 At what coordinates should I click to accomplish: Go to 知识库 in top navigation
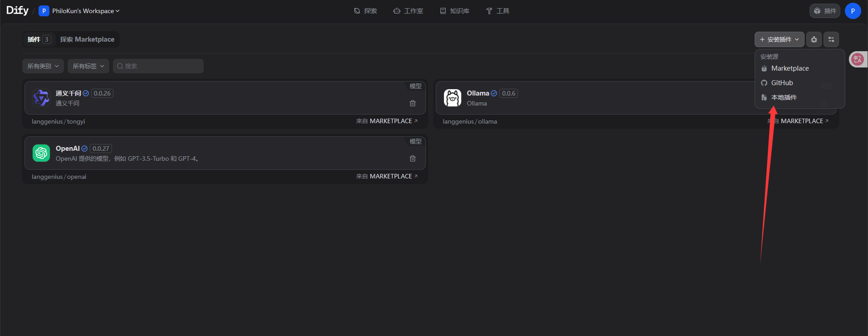(455, 11)
